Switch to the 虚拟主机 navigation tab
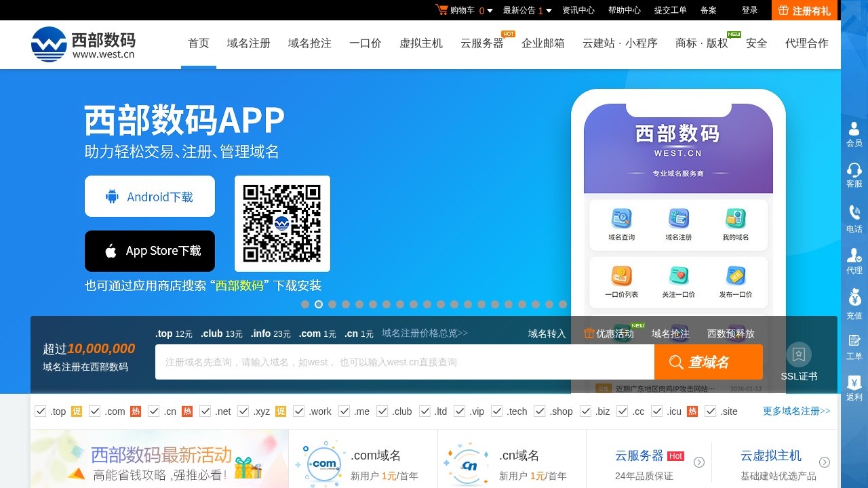 [x=421, y=43]
